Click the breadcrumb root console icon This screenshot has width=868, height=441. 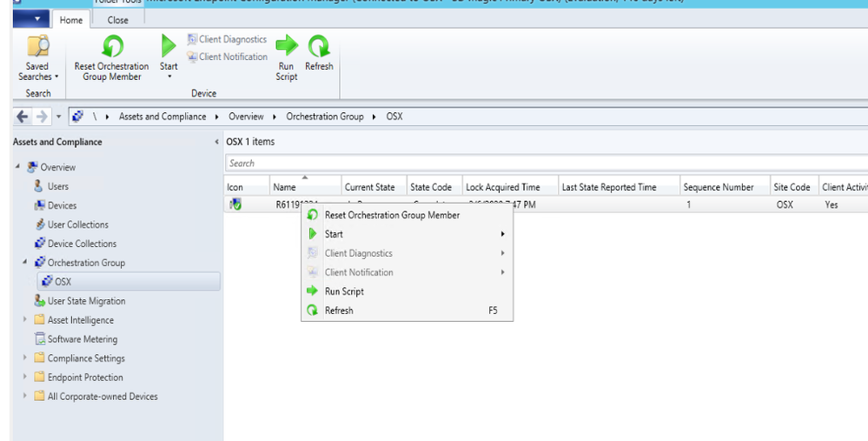click(x=77, y=117)
